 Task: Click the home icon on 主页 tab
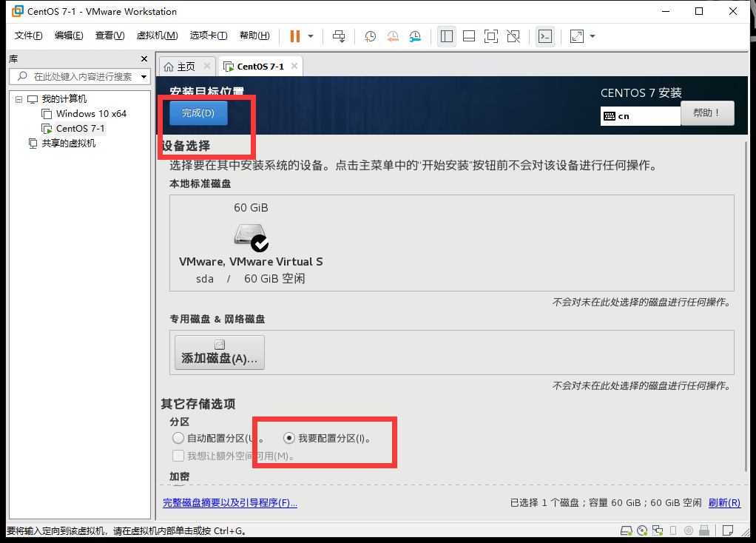coord(169,67)
